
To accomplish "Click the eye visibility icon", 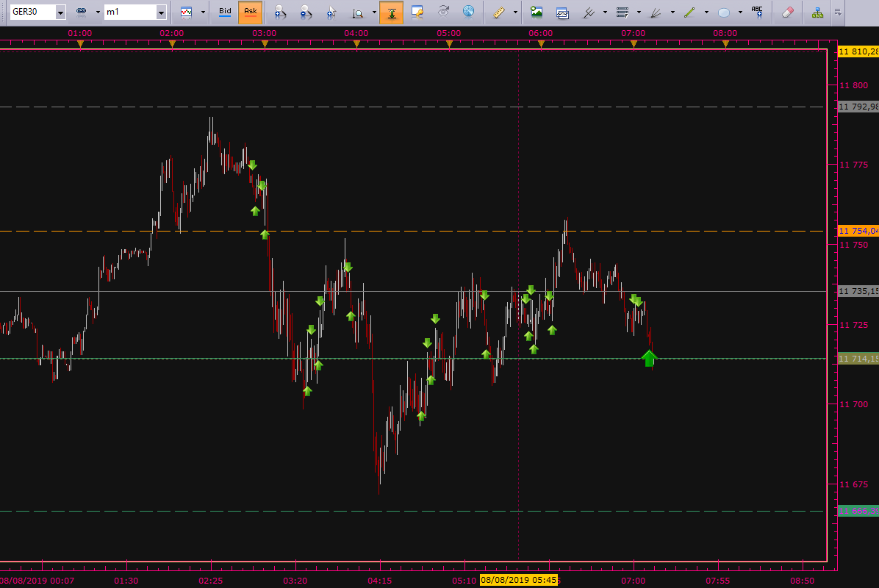I will (443, 11).
